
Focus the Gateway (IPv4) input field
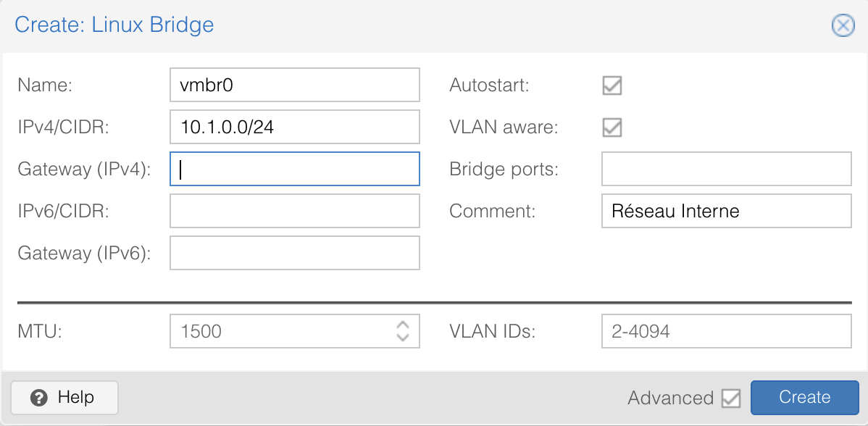[294, 170]
